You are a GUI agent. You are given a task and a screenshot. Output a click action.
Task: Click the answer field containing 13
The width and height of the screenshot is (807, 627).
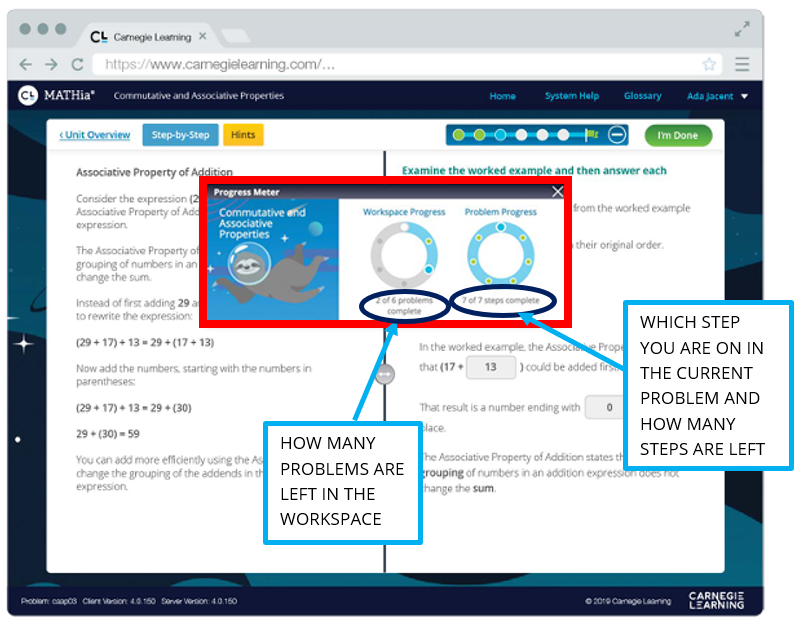click(490, 367)
